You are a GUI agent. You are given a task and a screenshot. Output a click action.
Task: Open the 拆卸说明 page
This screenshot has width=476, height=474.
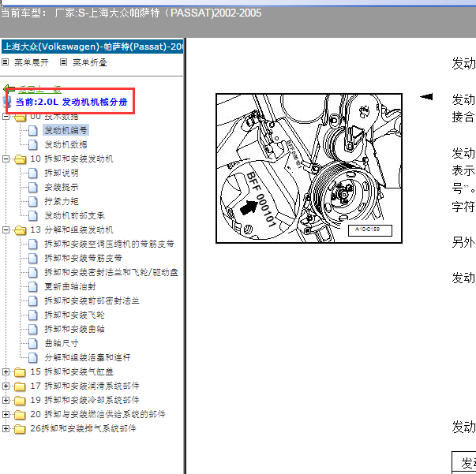(62, 174)
